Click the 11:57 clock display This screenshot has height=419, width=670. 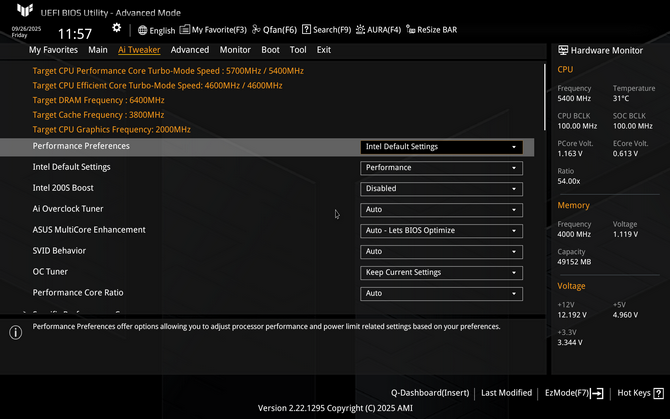[x=75, y=34]
